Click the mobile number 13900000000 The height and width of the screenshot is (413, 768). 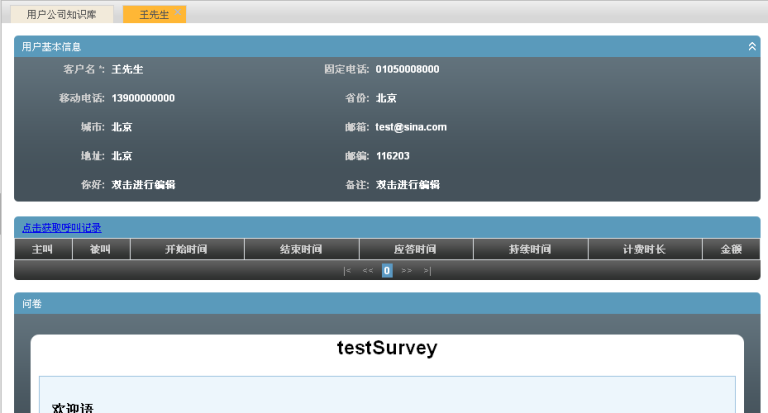point(143,98)
